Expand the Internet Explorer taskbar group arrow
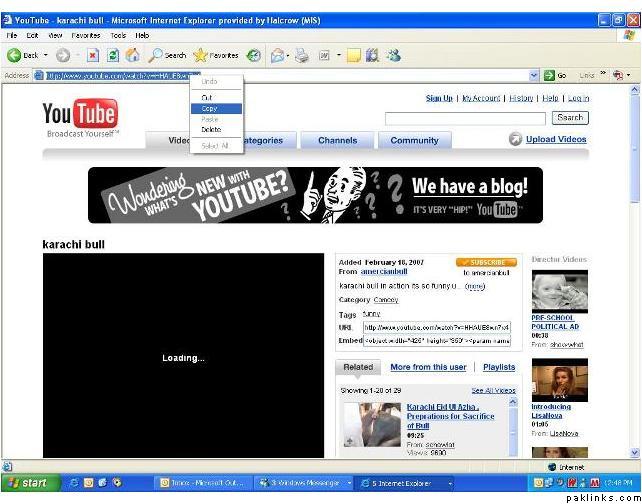The image size is (642, 504). 450,484
